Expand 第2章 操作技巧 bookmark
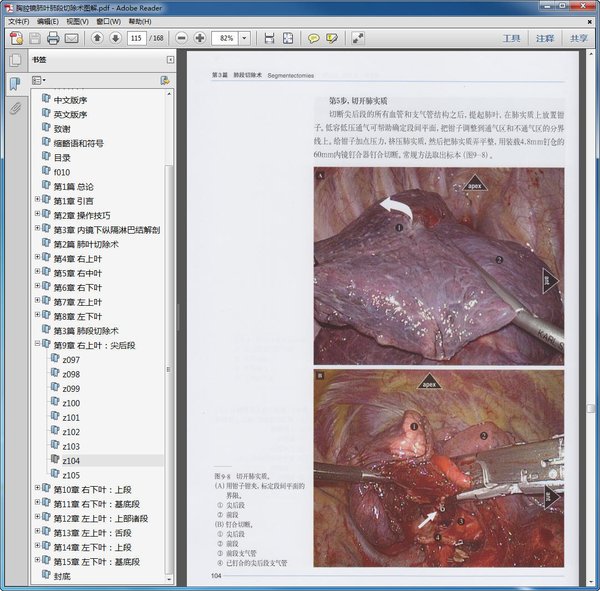 [38, 214]
